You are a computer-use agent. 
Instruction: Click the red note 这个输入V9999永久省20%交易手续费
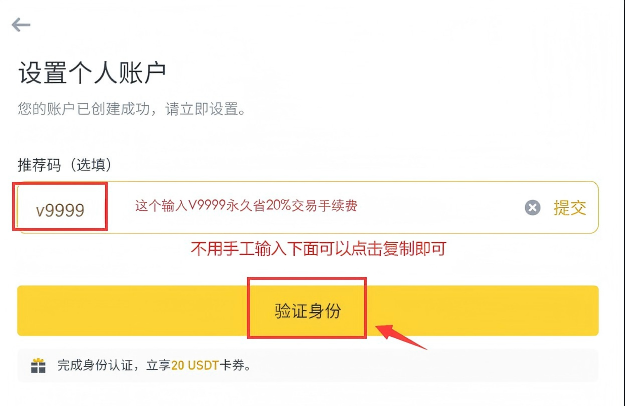click(246, 206)
